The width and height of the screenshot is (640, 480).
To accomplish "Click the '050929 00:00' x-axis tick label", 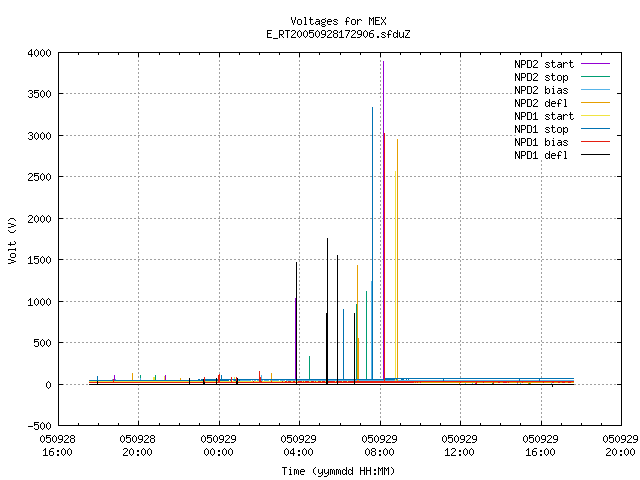I will [218, 446].
